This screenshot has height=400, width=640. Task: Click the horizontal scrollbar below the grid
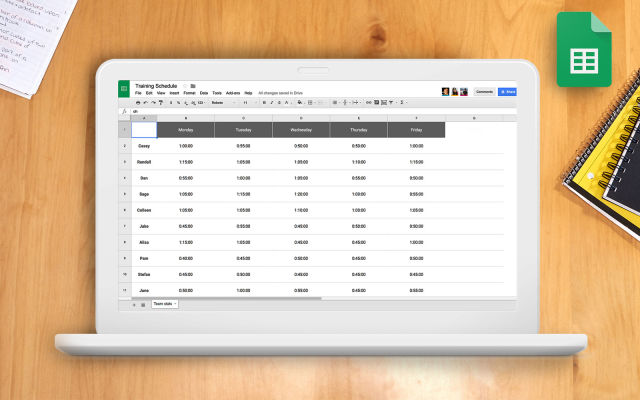coord(250,298)
